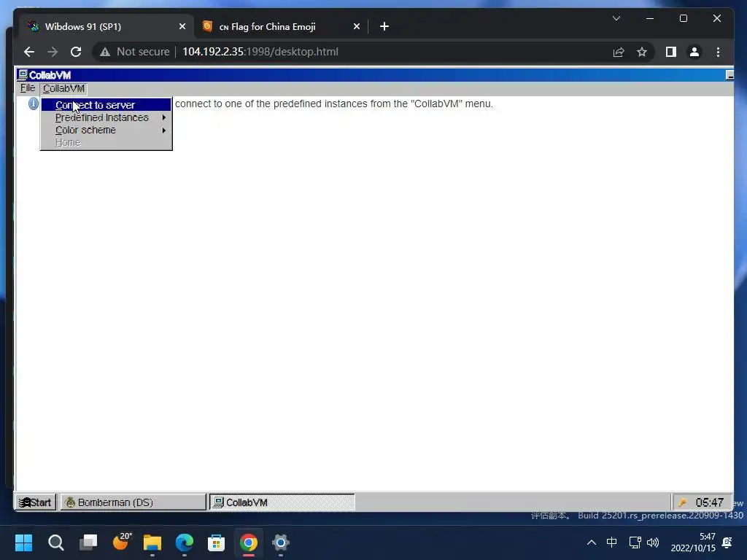
Task: Open a new browser tab
Action: pyautogui.click(x=384, y=27)
